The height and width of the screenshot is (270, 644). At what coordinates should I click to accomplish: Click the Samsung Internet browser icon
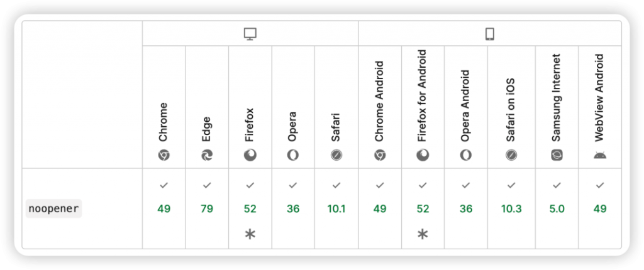(x=557, y=155)
